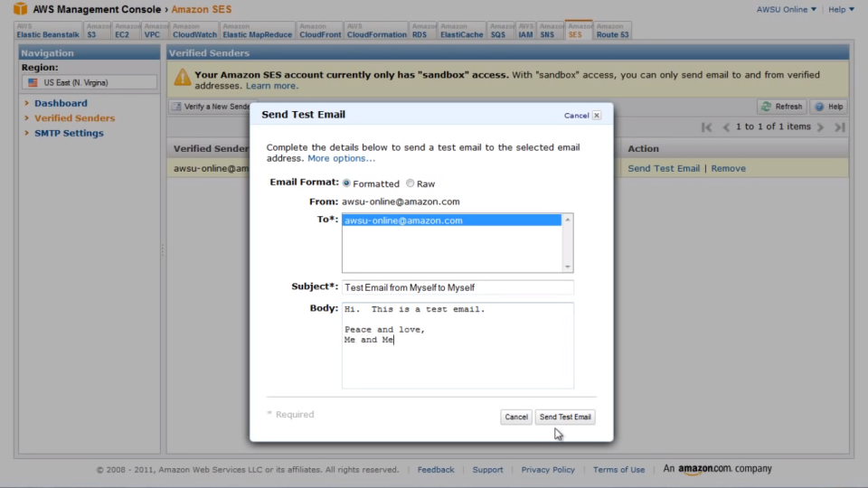Image resolution: width=868 pixels, height=488 pixels.
Task: Open the Learn more link
Action: pyautogui.click(x=272, y=86)
